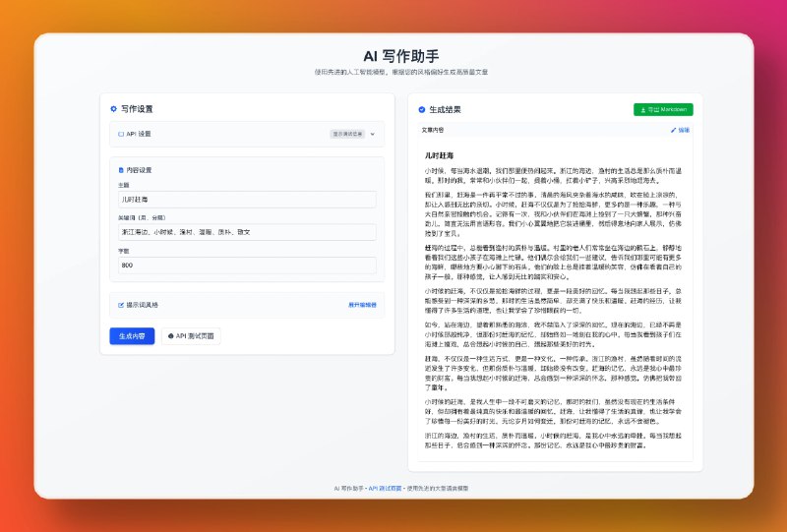Click the 显示测试结果 badge in API 设置

pyautogui.click(x=347, y=134)
